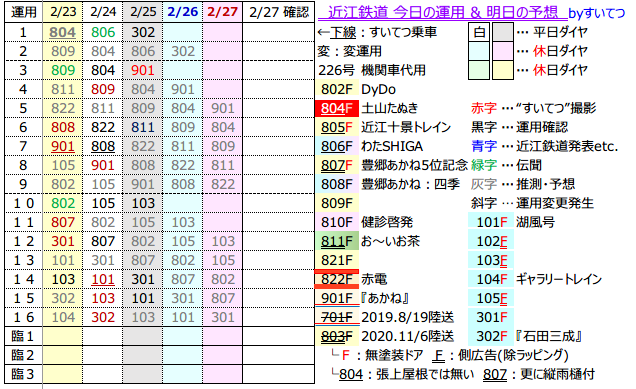
Task: Select the 2/24 date column header
Action: click(x=103, y=13)
